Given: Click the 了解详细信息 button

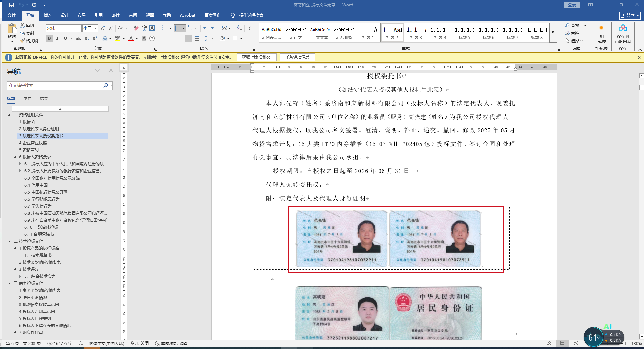Looking at the screenshot, I should click(297, 57).
